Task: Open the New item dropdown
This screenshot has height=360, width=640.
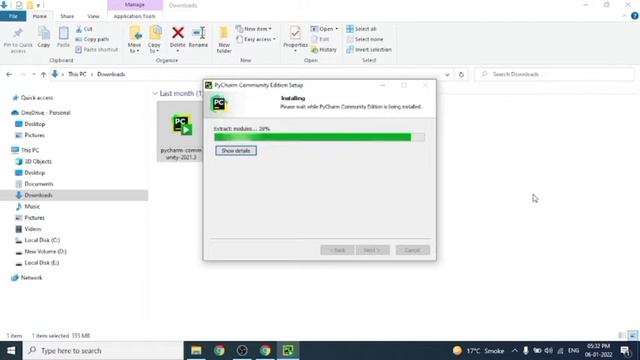Action: click(x=253, y=29)
